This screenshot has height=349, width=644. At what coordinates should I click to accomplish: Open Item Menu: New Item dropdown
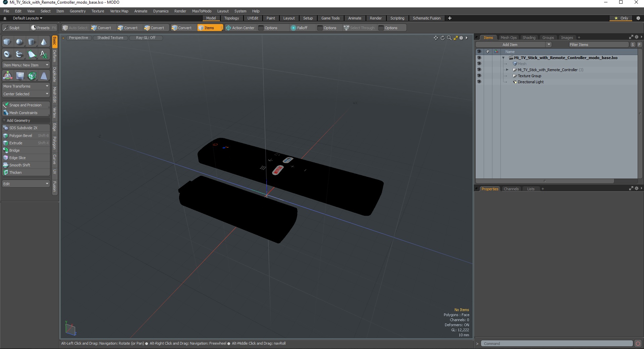tap(26, 65)
